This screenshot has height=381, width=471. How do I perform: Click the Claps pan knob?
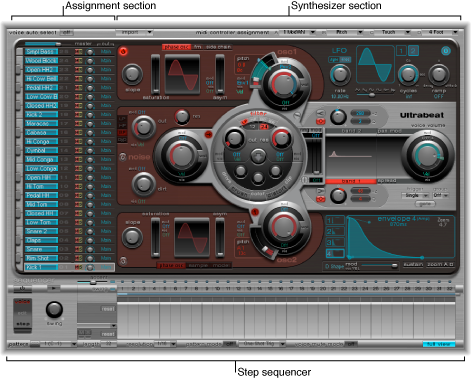pyautogui.click(x=90, y=240)
